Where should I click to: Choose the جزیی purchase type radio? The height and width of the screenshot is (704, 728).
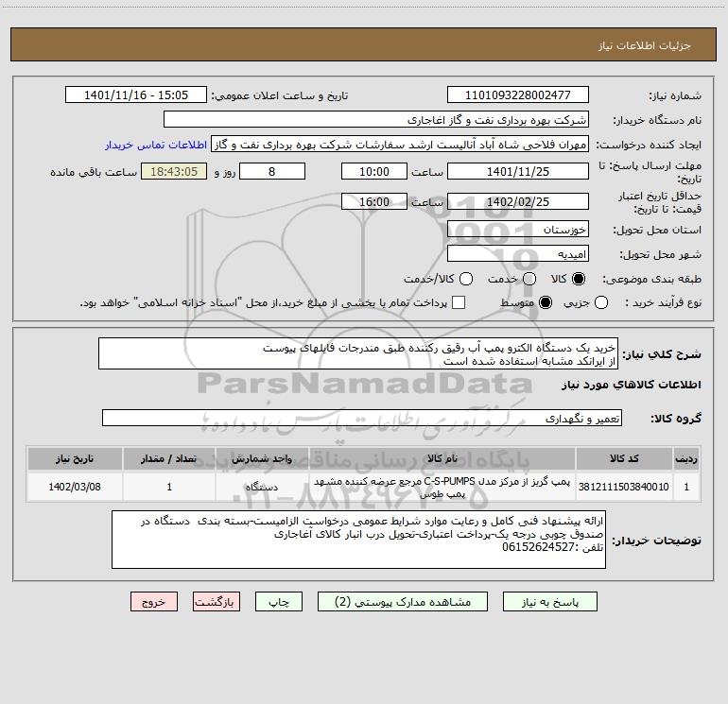click(601, 302)
